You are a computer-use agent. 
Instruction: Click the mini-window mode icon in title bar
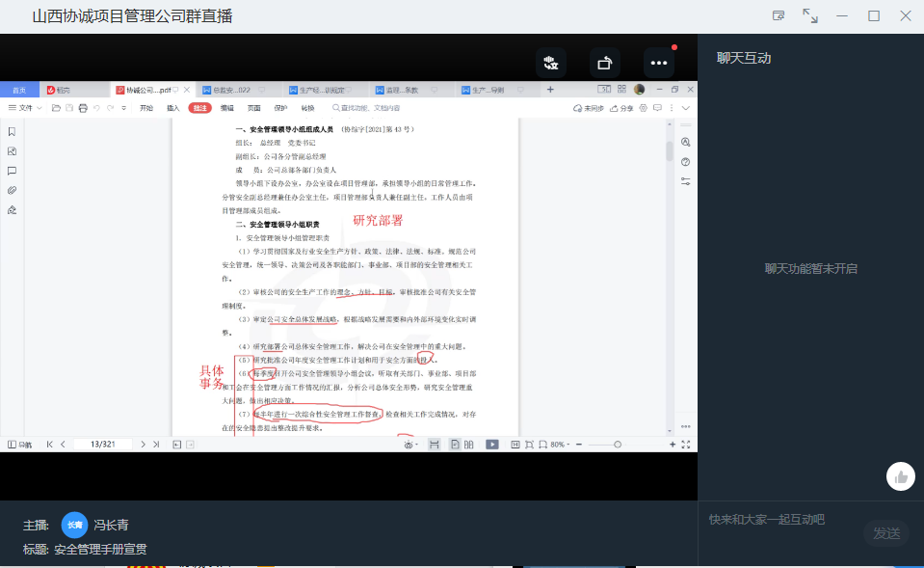pos(779,16)
